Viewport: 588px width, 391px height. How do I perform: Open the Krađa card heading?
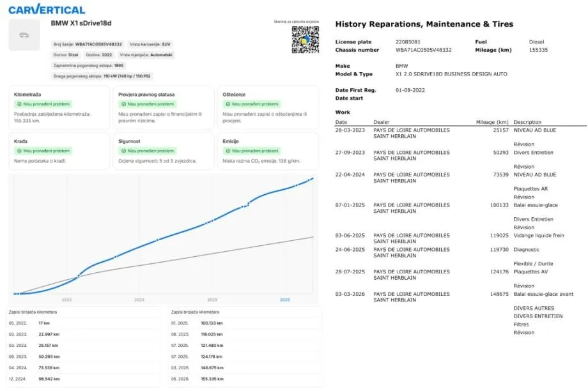[20, 141]
